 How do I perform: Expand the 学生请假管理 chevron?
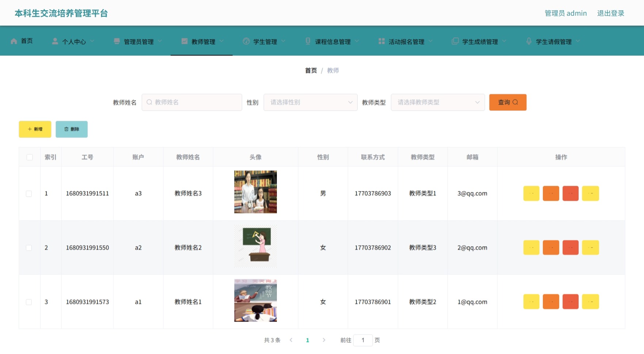tap(578, 41)
